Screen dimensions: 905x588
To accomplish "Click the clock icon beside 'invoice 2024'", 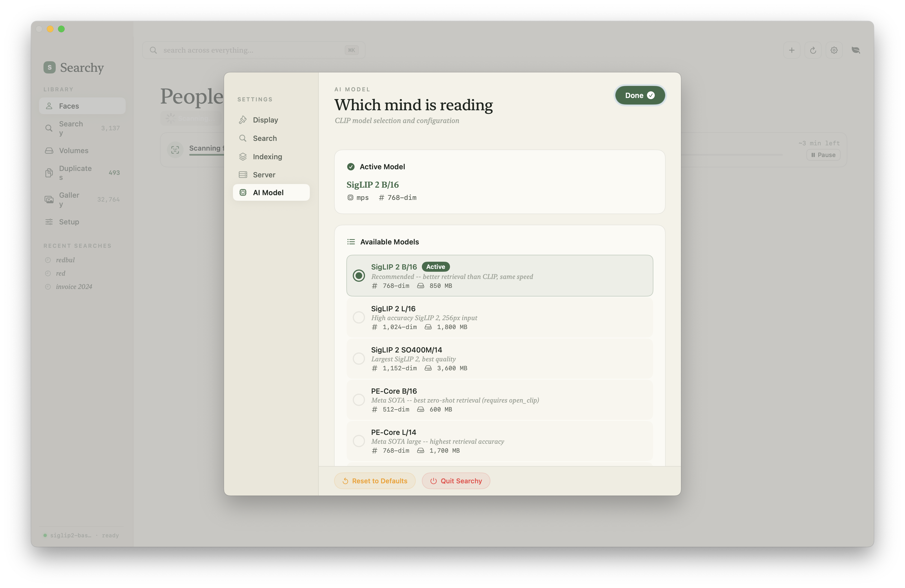I will (48, 287).
